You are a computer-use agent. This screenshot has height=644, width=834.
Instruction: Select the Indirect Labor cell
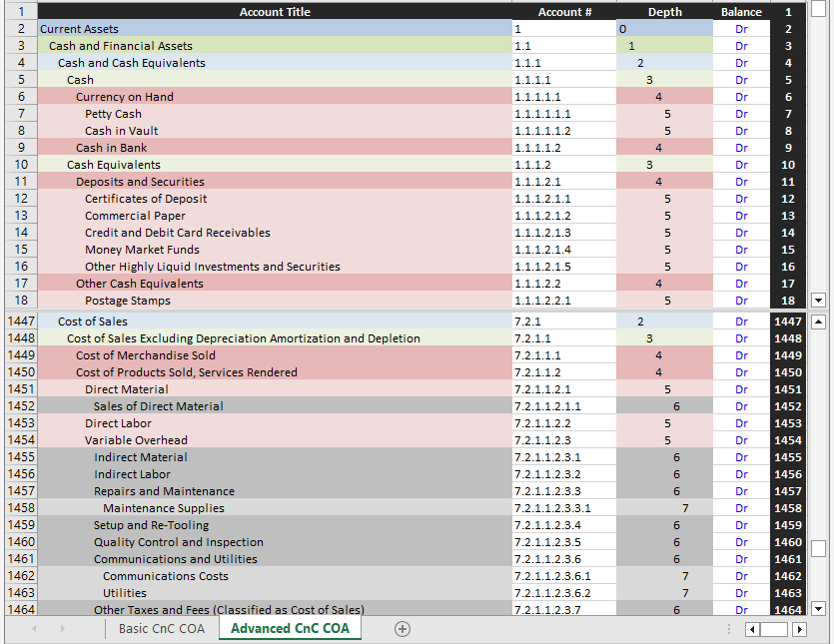click(275, 474)
